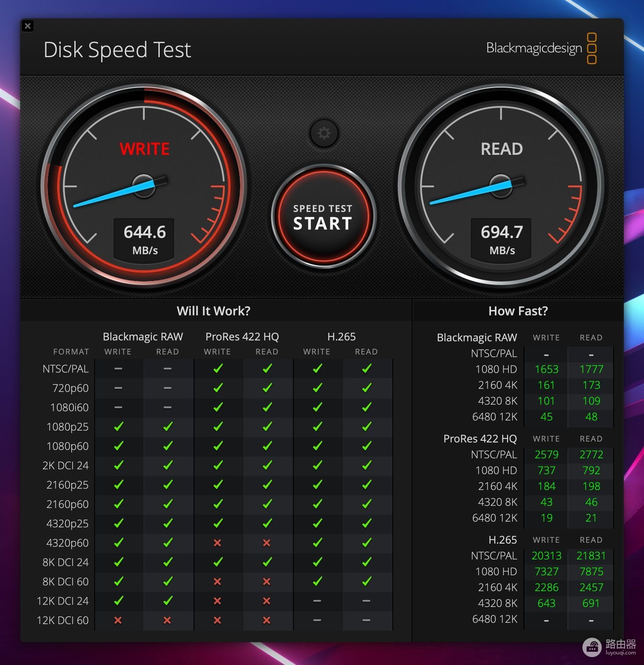Select the How Fast? header
The height and width of the screenshot is (665, 644).
click(x=518, y=311)
